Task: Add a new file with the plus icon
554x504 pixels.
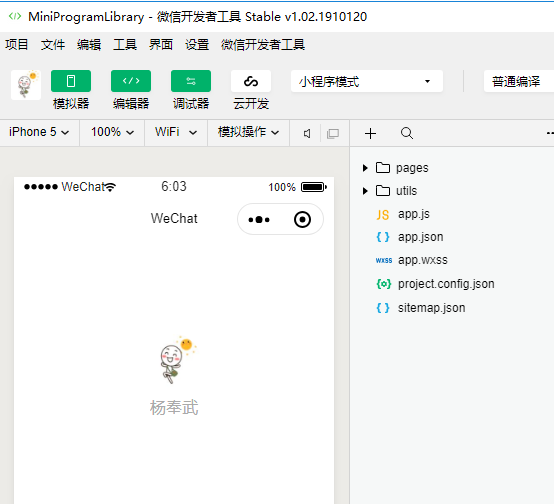Action: click(370, 134)
